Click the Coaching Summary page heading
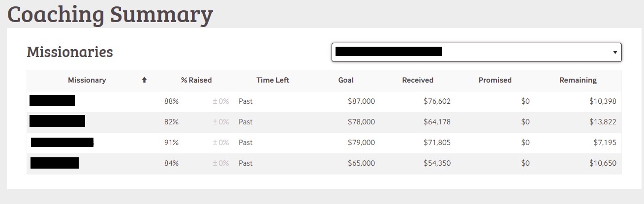 click(x=110, y=14)
